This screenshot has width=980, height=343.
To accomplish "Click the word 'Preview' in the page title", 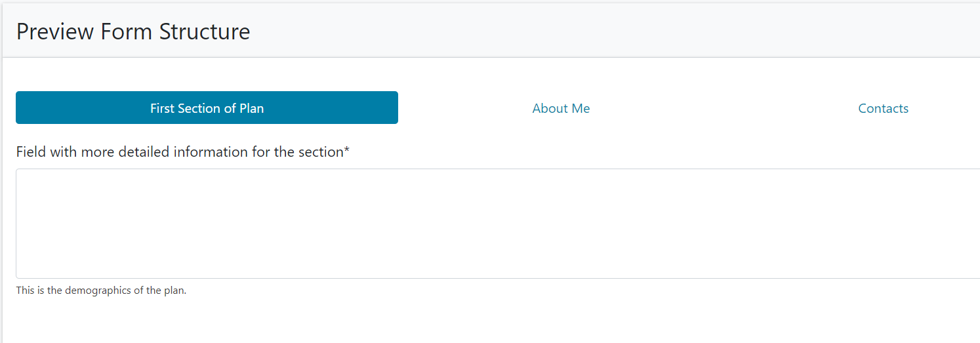I will pyautogui.click(x=55, y=31).
